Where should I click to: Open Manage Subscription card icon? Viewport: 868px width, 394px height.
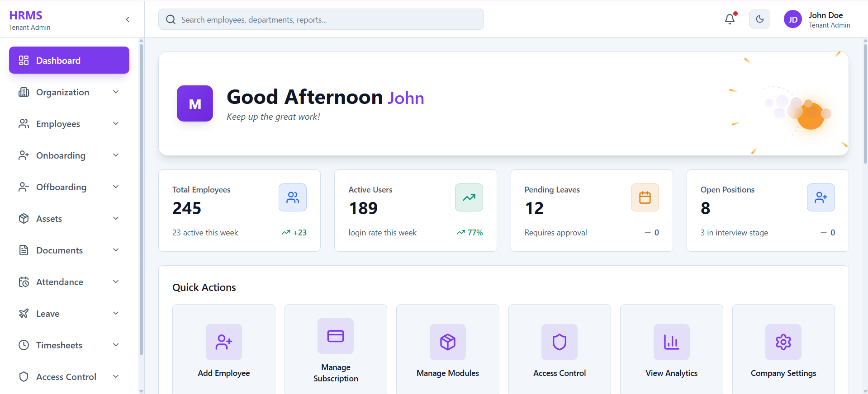tap(336, 336)
